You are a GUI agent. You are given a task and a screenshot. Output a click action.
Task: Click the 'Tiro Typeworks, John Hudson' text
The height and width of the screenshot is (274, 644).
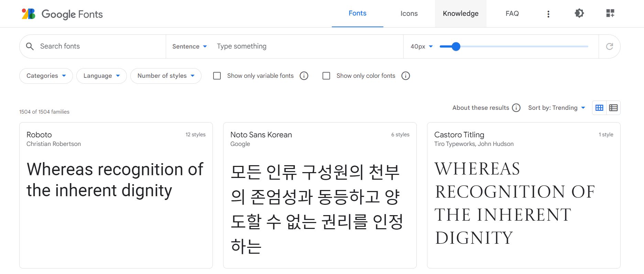click(474, 144)
